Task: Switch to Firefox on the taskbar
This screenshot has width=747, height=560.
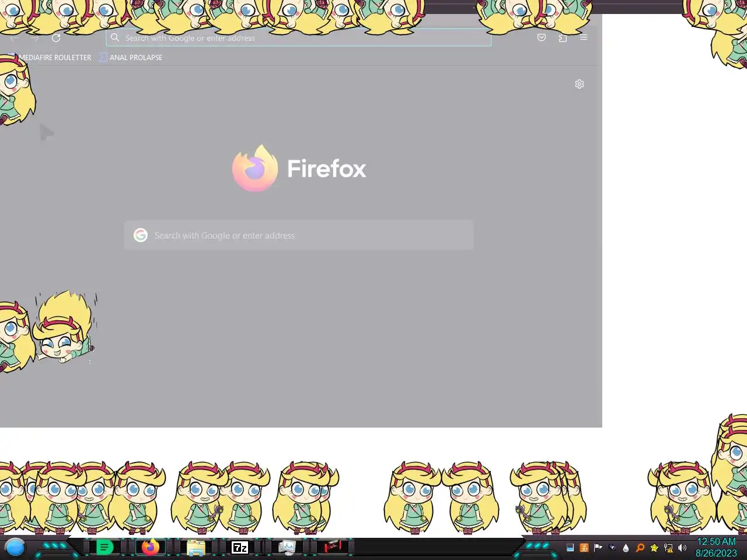Action: 151,548
